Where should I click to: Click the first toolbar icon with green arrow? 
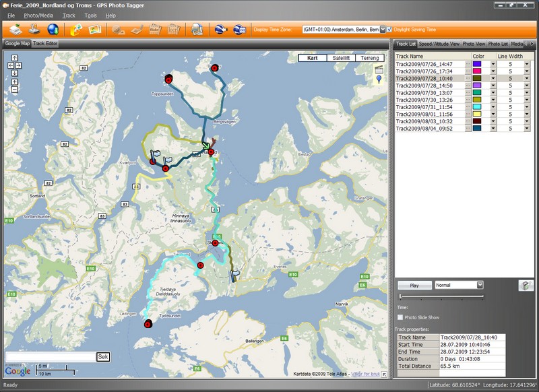(14, 30)
